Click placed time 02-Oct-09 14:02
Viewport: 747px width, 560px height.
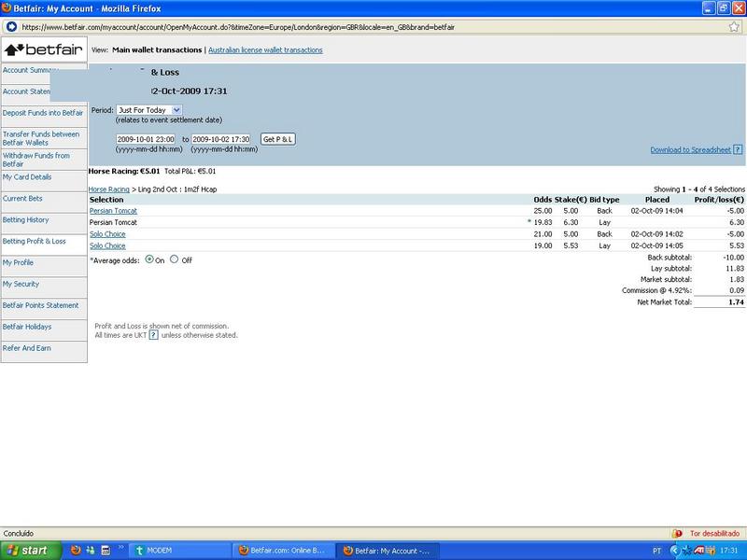657,234
